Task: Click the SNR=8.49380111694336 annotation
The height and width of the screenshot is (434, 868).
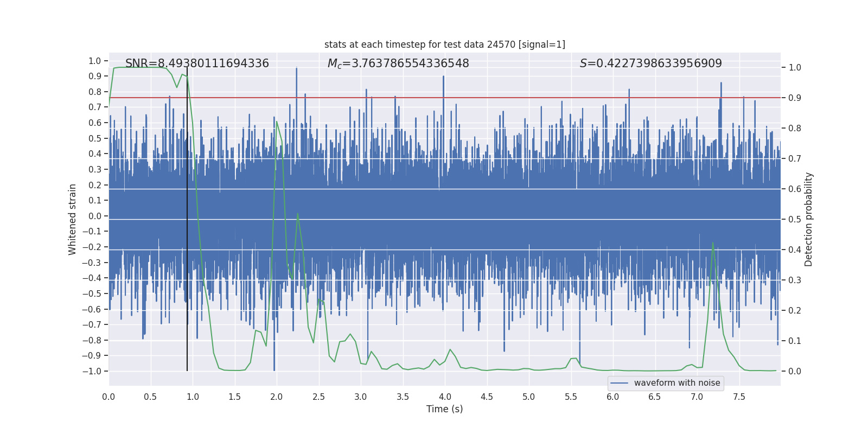Action: [197, 63]
